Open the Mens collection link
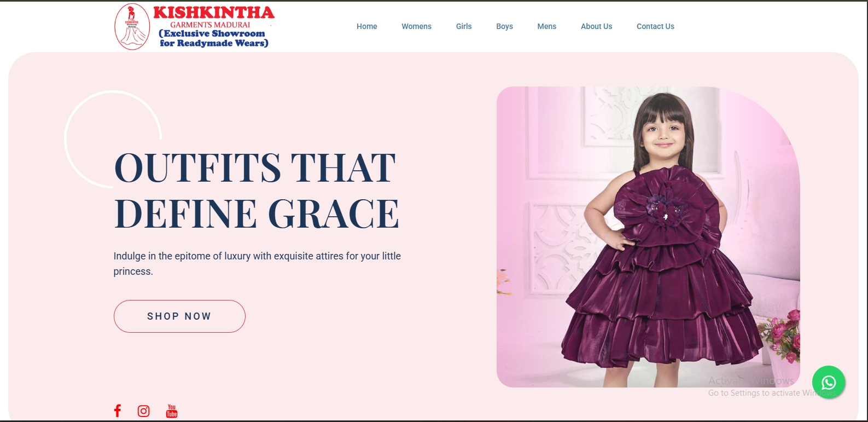 coord(546,26)
